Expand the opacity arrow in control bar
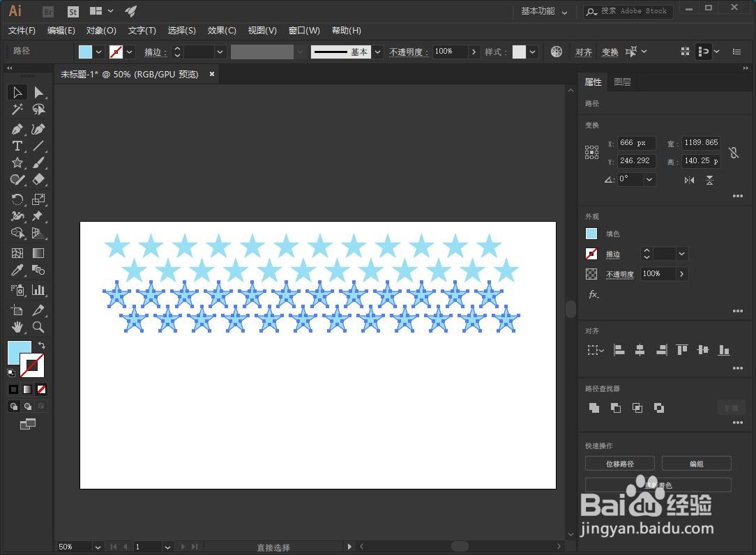 474,52
